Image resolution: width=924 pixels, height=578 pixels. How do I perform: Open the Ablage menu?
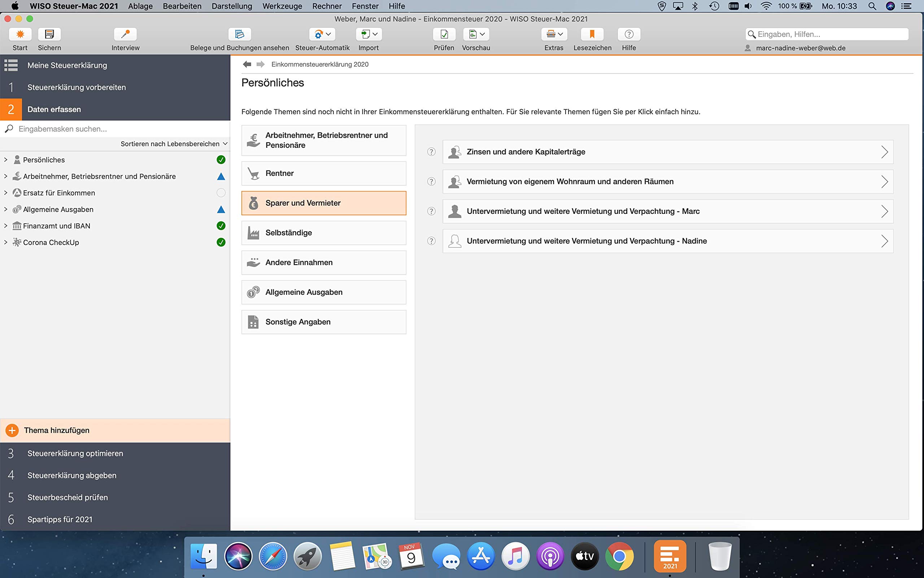(x=140, y=6)
